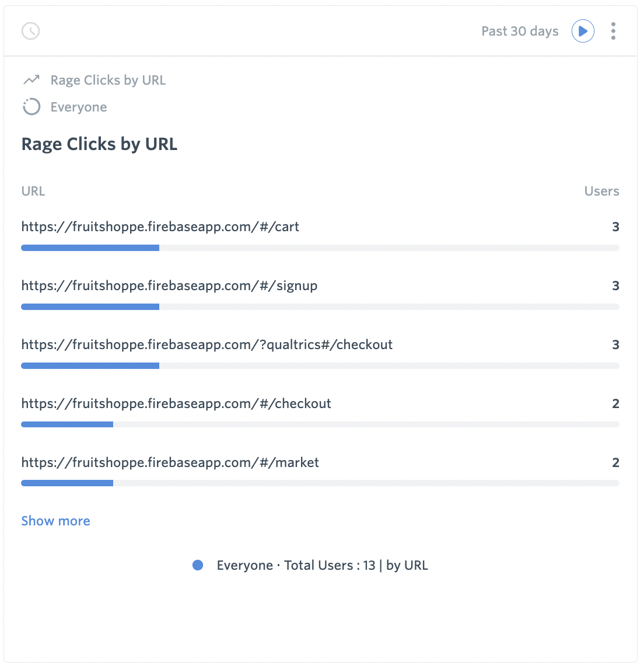
Task: Select the URL column header
Action: click(x=33, y=191)
